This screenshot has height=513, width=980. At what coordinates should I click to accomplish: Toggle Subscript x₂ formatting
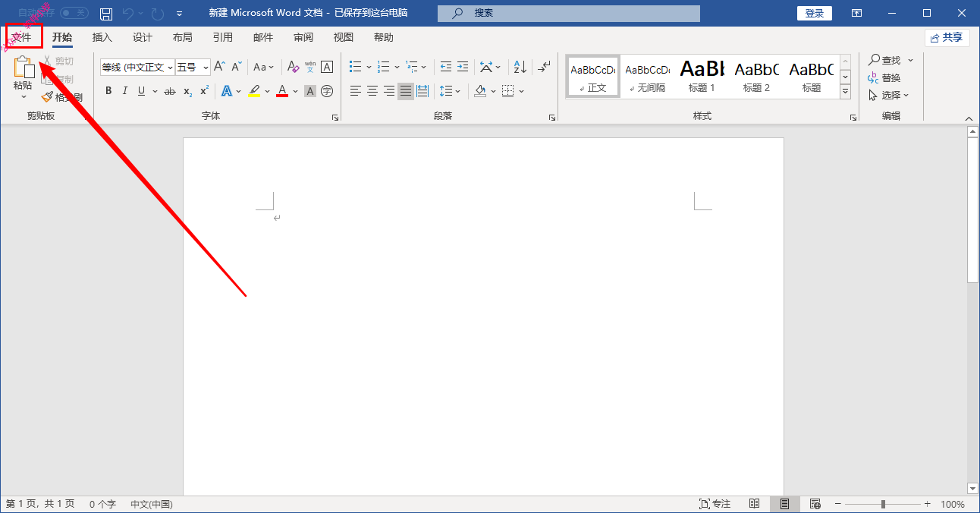(x=188, y=91)
